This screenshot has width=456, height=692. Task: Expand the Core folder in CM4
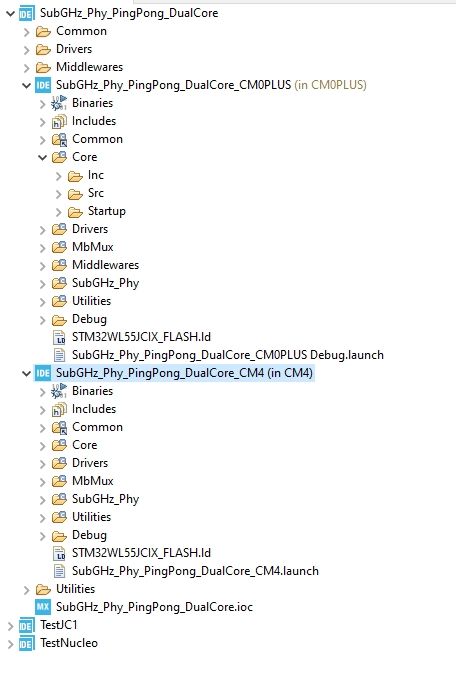click(x=42, y=446)
